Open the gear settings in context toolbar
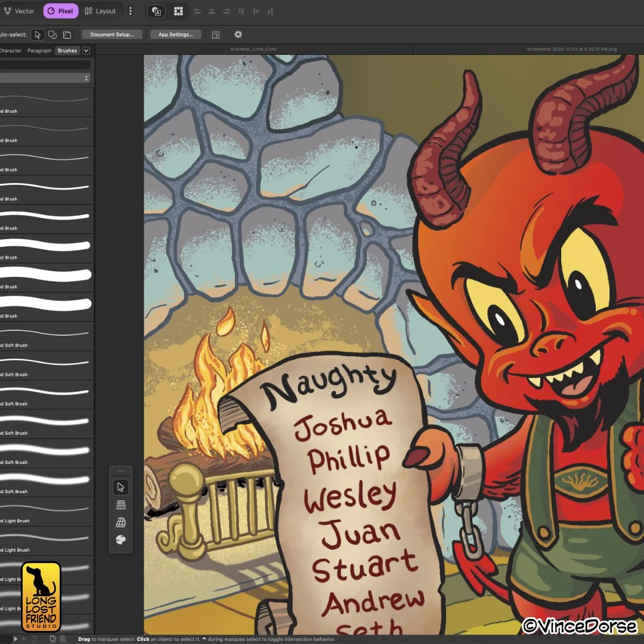Viewport: 644px width, 644px height. 238,35
